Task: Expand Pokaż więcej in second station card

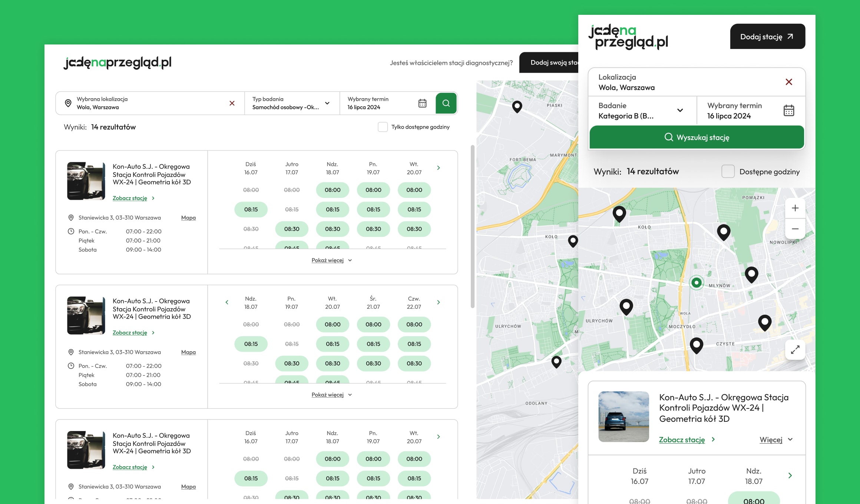Action: [332, 395]
